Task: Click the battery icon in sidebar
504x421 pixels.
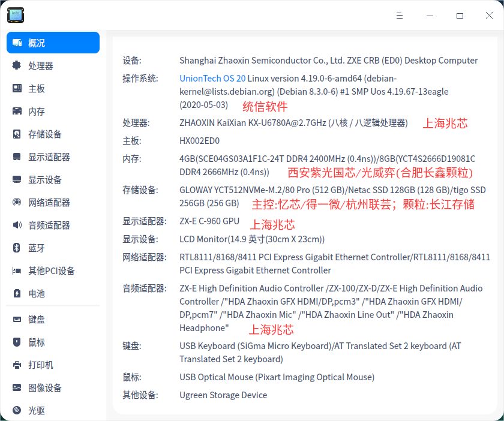Action: 17,294
